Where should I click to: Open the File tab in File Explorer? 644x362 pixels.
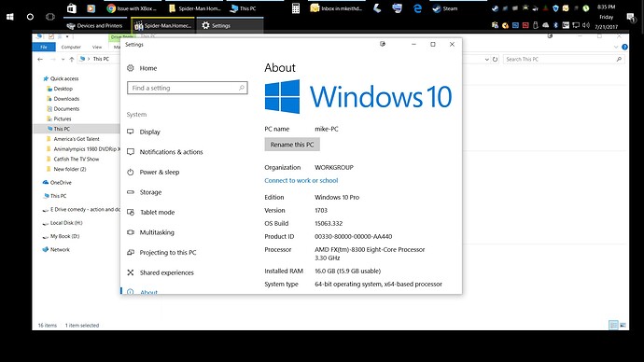(x=44, y=48)
